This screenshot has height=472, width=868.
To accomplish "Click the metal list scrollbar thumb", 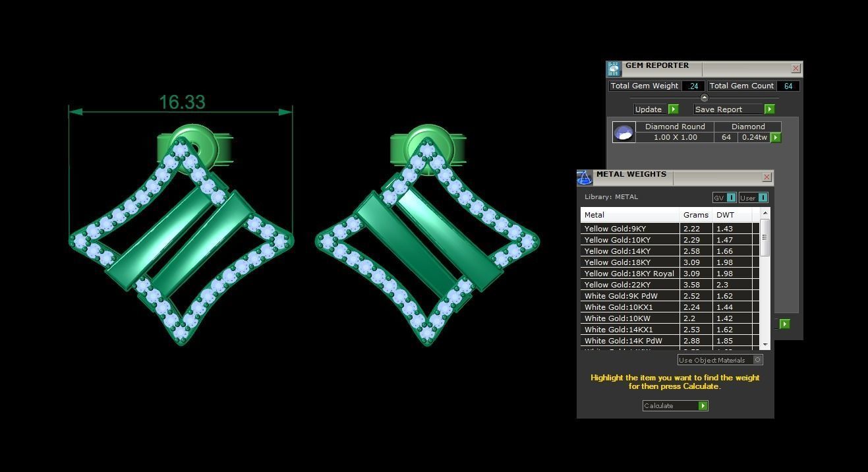I will coord(765,237).
